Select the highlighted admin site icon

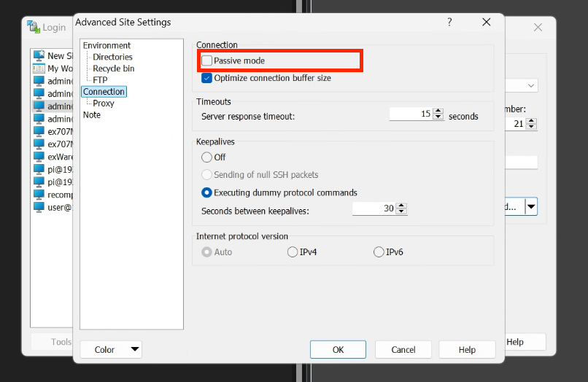39,106
